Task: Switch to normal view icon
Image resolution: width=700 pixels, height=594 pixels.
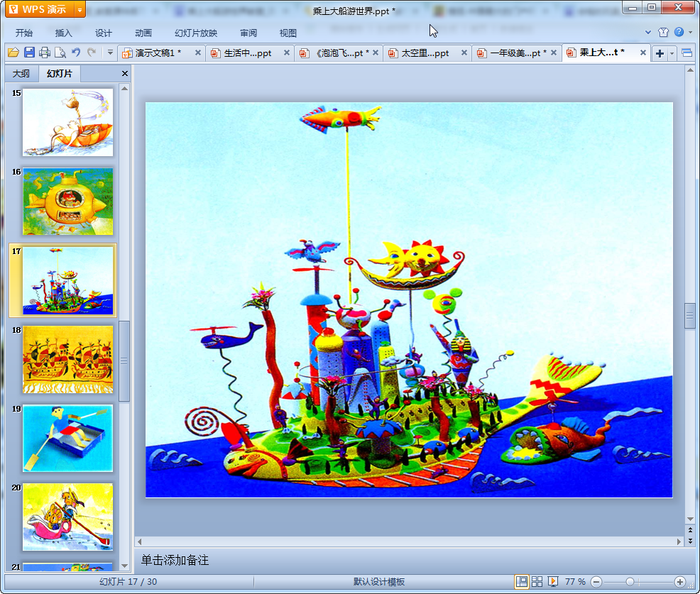Action: coord(521,581)
